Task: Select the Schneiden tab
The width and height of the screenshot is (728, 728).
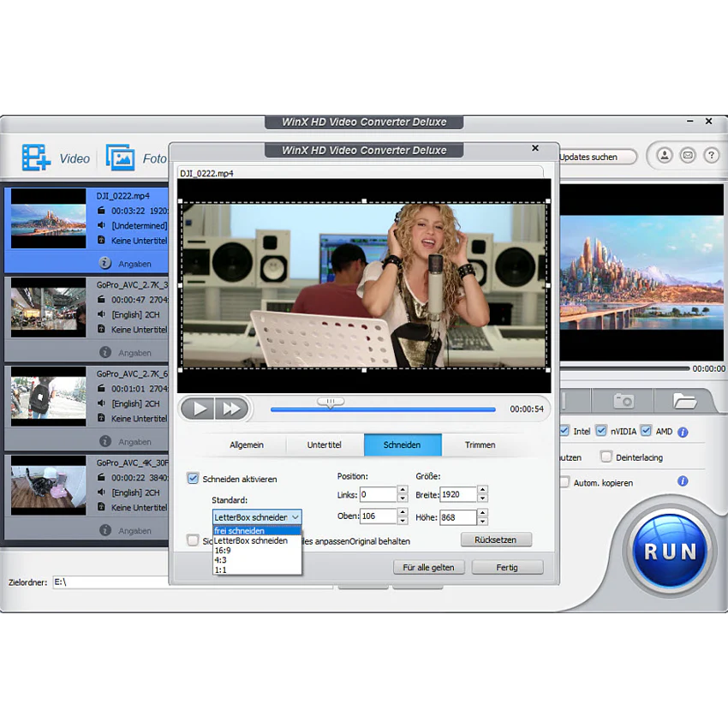Action: [403, 445]
